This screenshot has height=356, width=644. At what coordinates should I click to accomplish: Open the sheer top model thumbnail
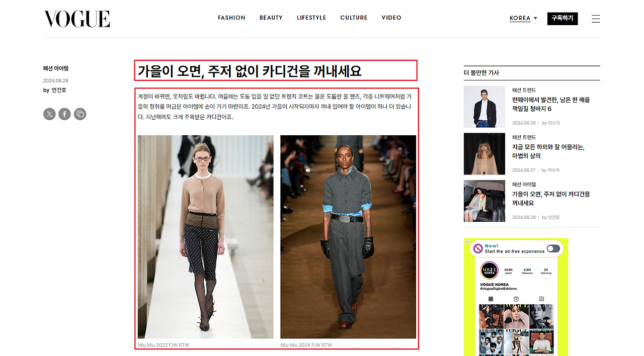point(484,154)
